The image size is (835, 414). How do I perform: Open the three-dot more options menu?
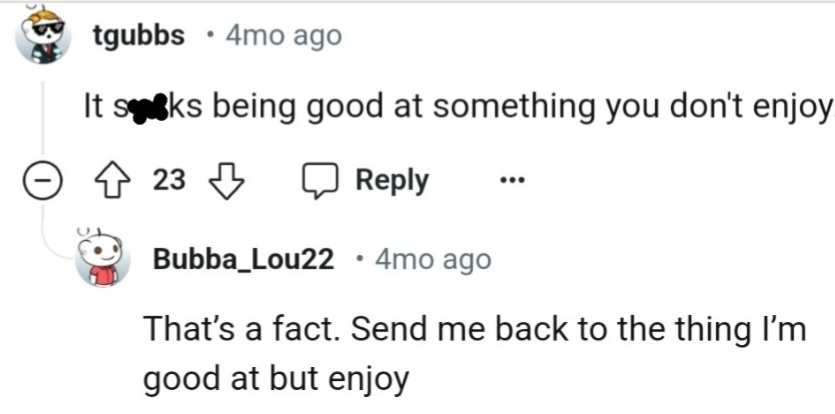click(511, 182)
